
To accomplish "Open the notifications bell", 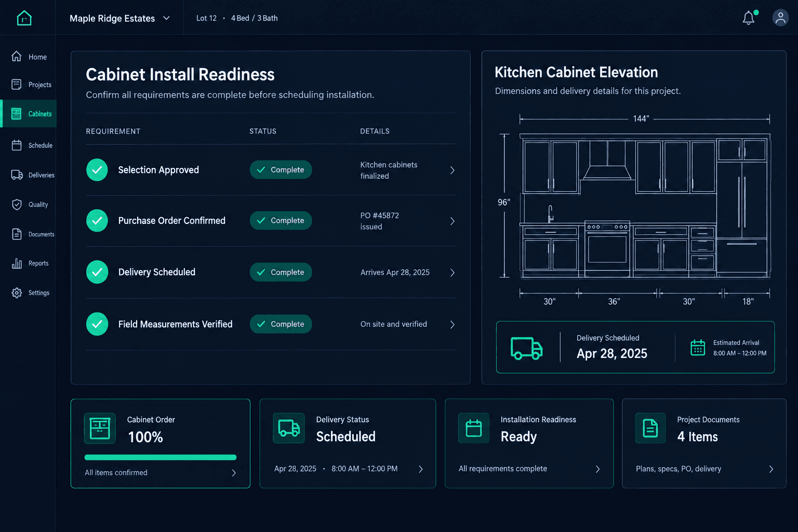I will tap(749, 18).
